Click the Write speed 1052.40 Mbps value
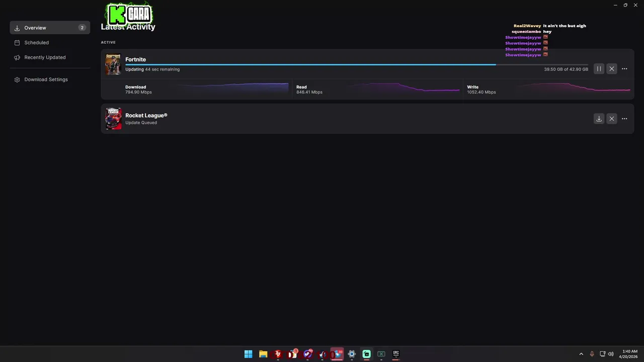The width and height of the screenshot is (644, 362). coord(481,93)
